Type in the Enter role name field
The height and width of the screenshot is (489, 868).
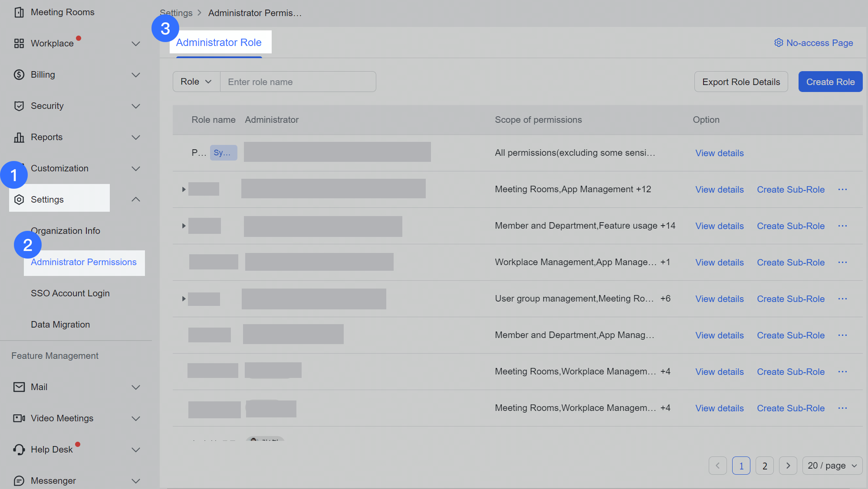click(298, 82)
